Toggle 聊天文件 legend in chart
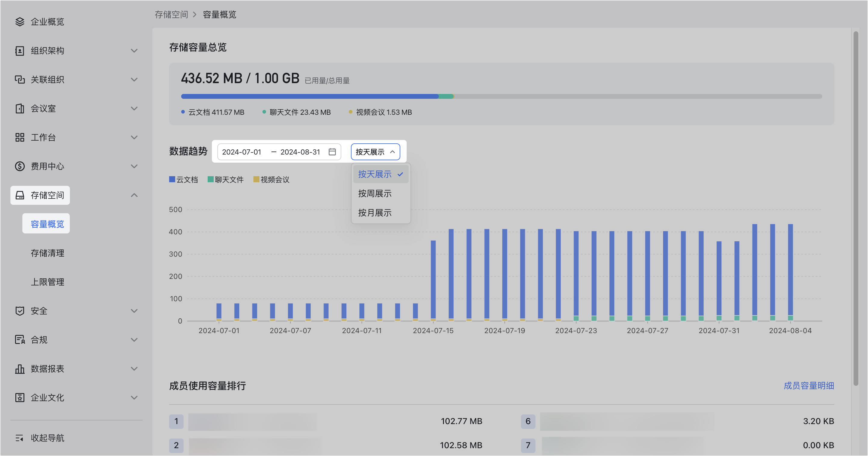The width and height of the screenshot is (868, 456). 226,180
